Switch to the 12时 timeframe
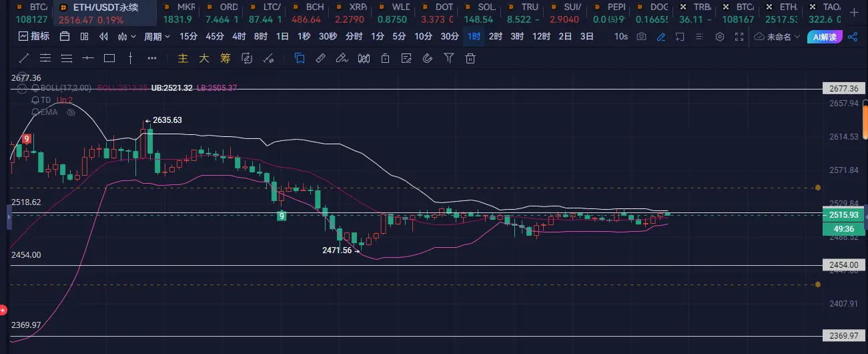The image size is (868, 354). tap(541, 37)
